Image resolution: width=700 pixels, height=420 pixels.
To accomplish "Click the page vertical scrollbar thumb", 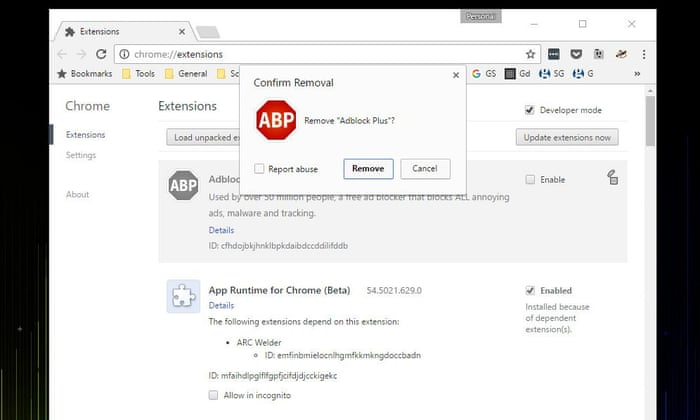I will 650,121.
